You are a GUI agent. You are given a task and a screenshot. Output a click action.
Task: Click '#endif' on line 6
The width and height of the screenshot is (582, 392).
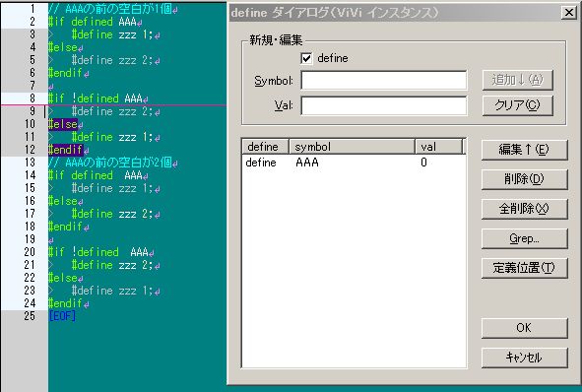[x=66, y=73]
